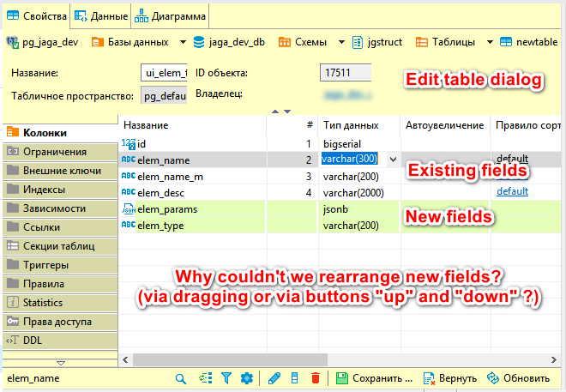566x392 pixels.
Task: Select the newtable breadcrumb
Action: (x=529, y=42)
